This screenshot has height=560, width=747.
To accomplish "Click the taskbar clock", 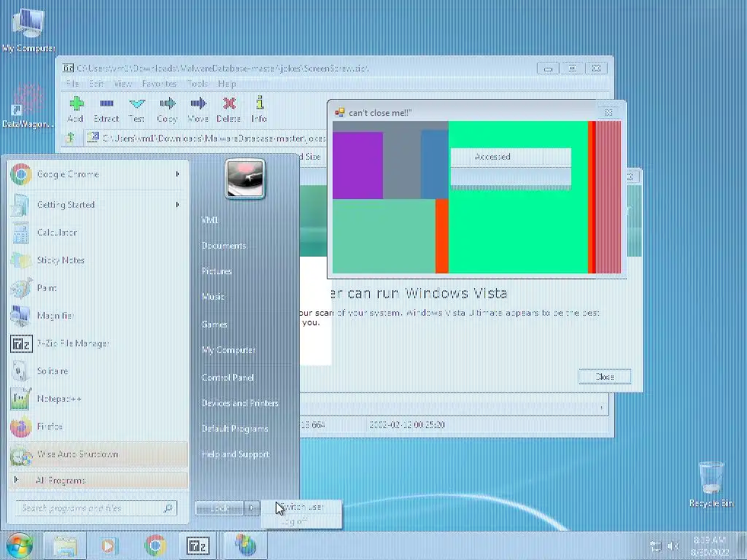I will [710, 545].
